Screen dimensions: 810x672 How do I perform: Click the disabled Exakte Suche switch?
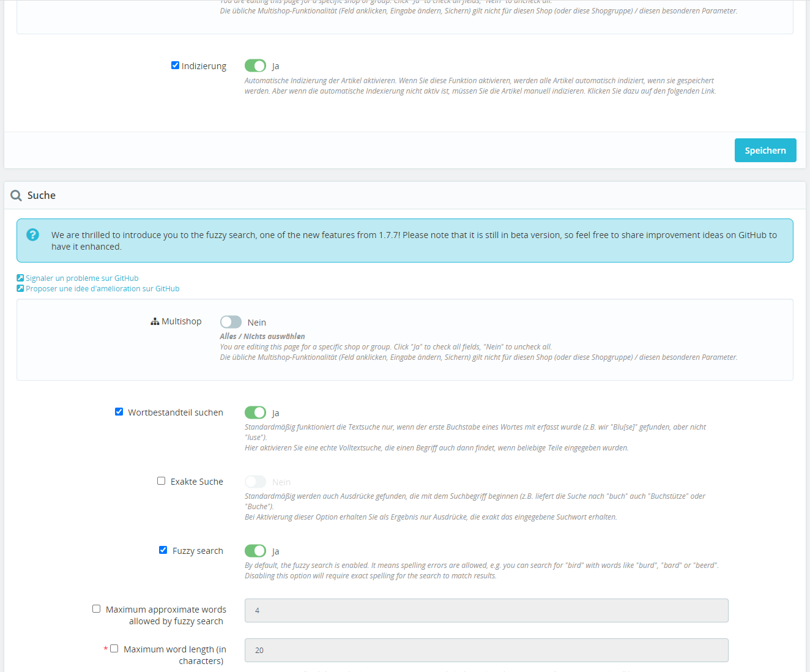tap(255, 482)
